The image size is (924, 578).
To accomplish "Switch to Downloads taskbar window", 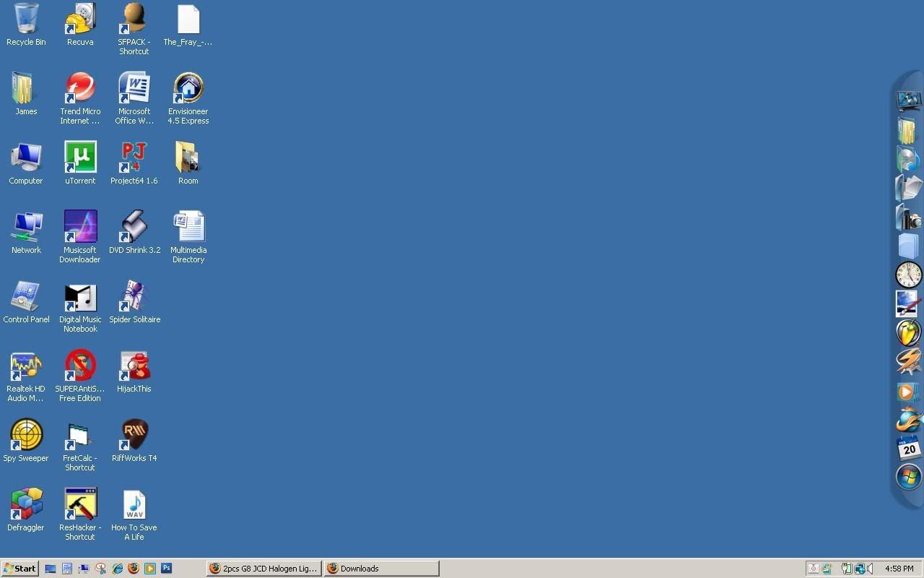I will (x=381, y=569).
